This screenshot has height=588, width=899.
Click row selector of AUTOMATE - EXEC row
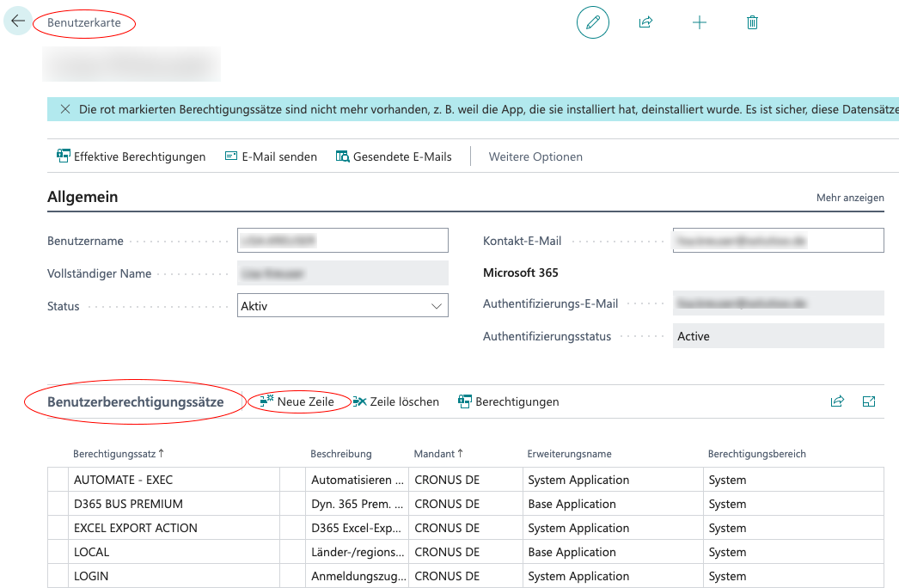click(x=58, y=480)
